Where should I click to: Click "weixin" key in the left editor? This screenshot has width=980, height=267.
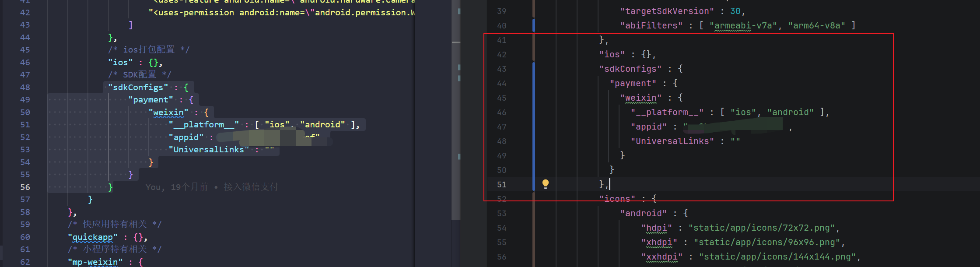[168, 112]
